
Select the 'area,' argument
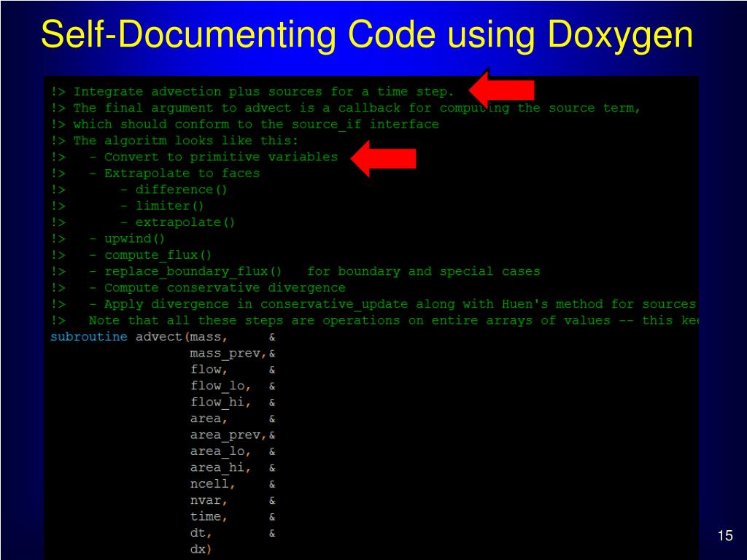pos(209,419)
